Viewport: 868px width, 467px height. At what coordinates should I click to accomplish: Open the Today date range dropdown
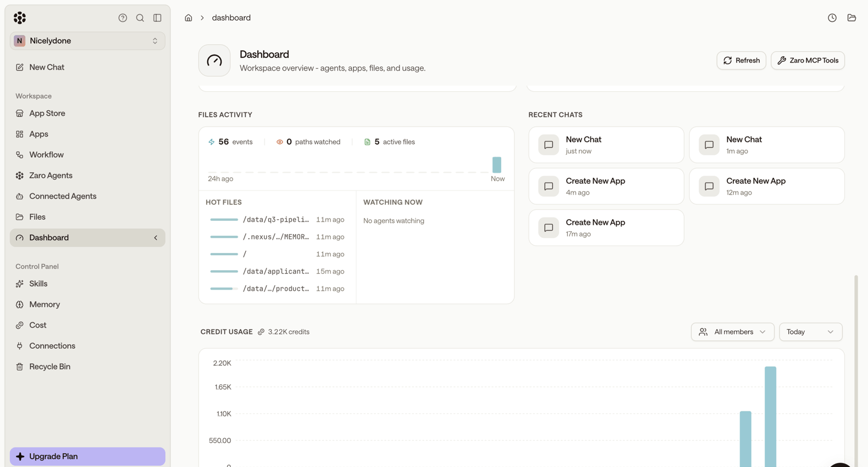tap(811, 332)
